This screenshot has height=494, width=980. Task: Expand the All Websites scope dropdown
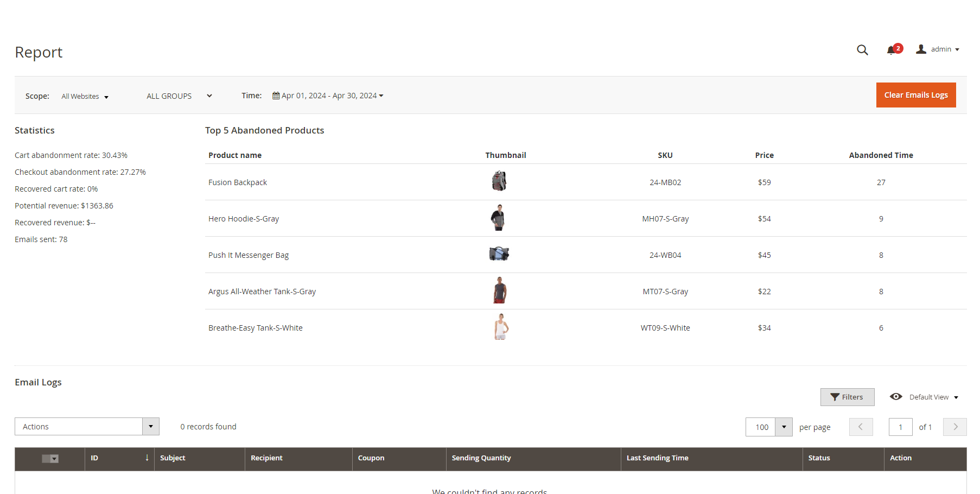(x=85, y=97)
